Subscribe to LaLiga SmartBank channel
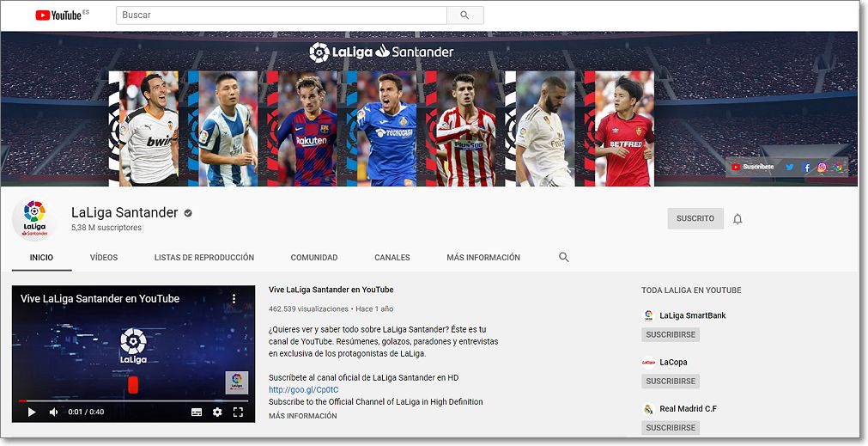This screenshot has height=446, width=868. coord(671,334)
